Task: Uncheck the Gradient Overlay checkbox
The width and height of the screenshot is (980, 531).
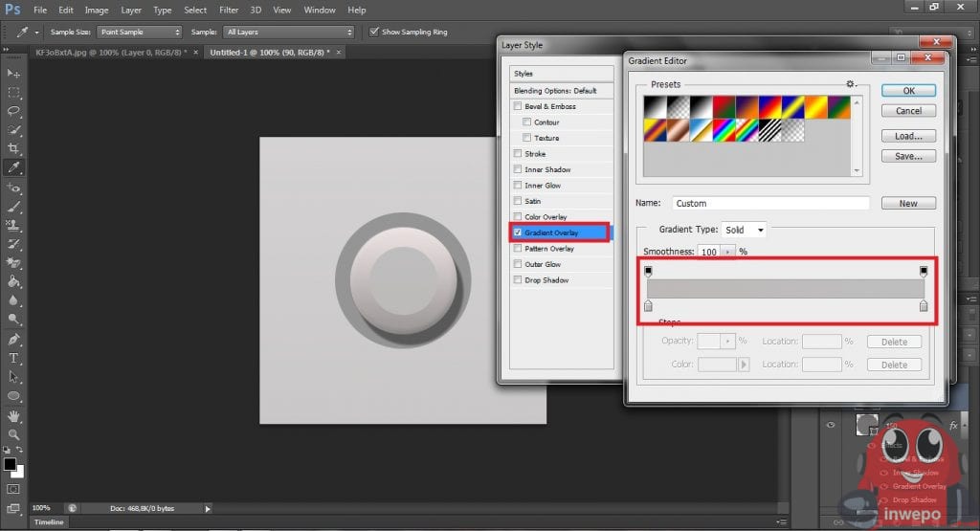Action: (x=518, y=232)
